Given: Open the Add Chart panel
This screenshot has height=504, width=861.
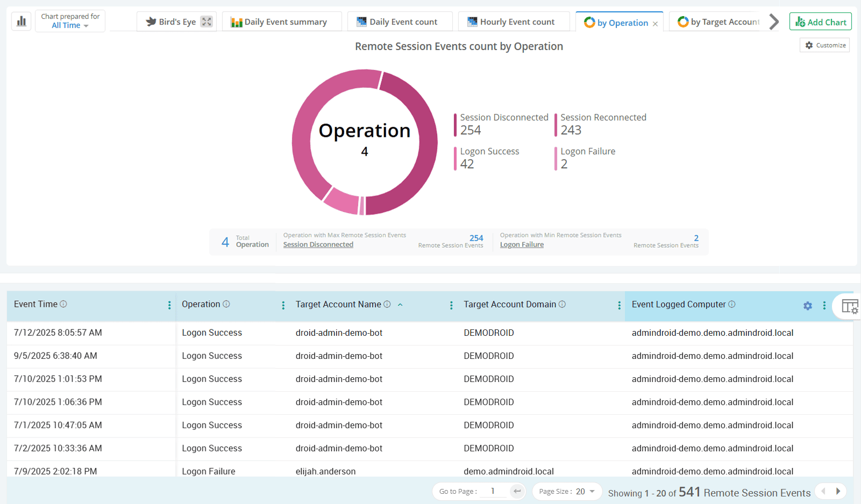Looking at the screenshot, I should coord(820,21).
